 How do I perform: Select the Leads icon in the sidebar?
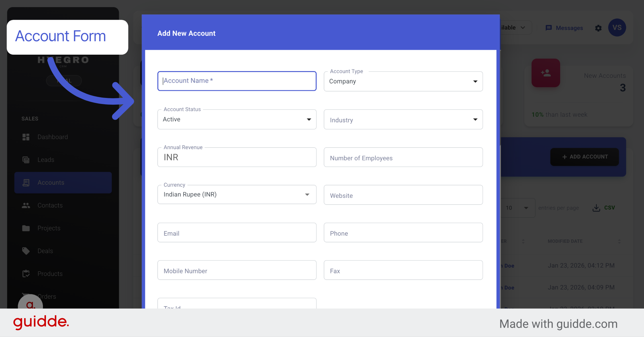coord(26,160)
